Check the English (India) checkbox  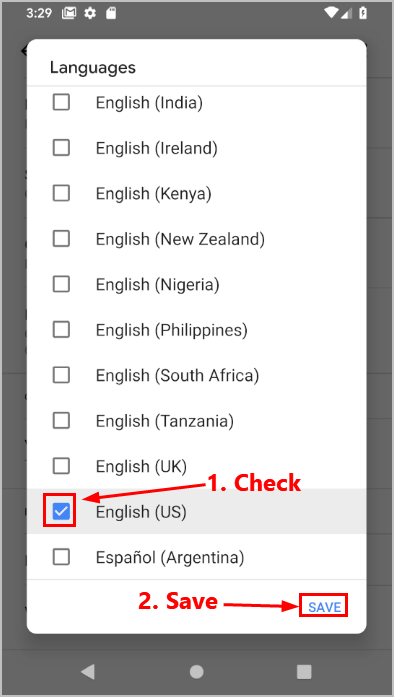tap(61, 102)
